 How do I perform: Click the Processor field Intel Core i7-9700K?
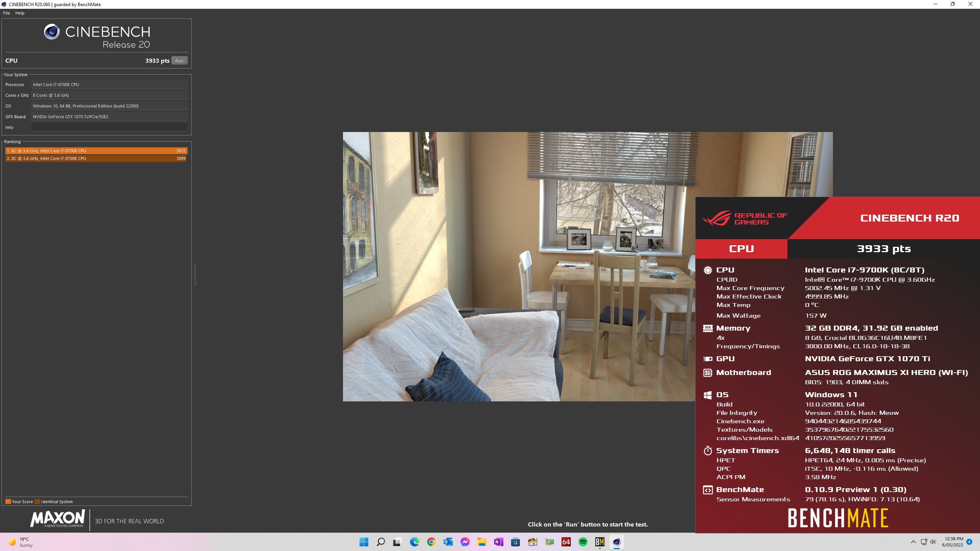click(x=109, y=85)
